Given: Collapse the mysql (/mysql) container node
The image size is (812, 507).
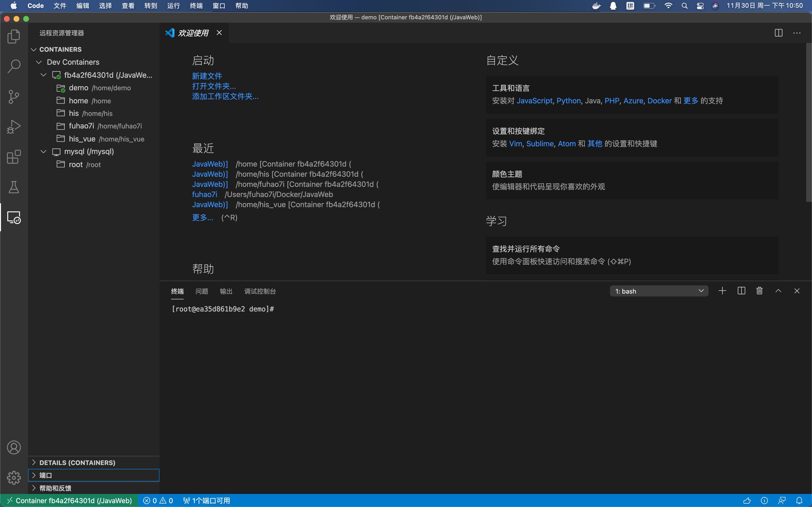Looking at the screenshot, I should pos(43,152).
